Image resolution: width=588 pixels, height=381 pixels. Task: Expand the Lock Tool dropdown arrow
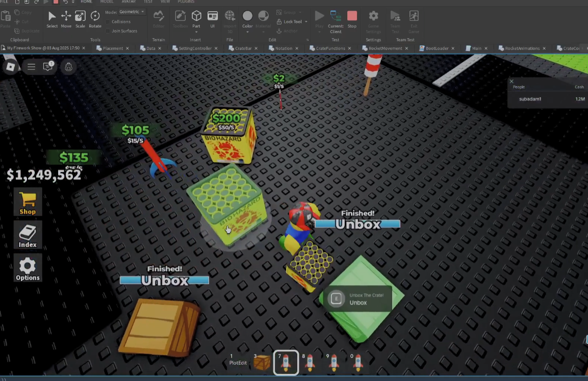coord(306,22)
